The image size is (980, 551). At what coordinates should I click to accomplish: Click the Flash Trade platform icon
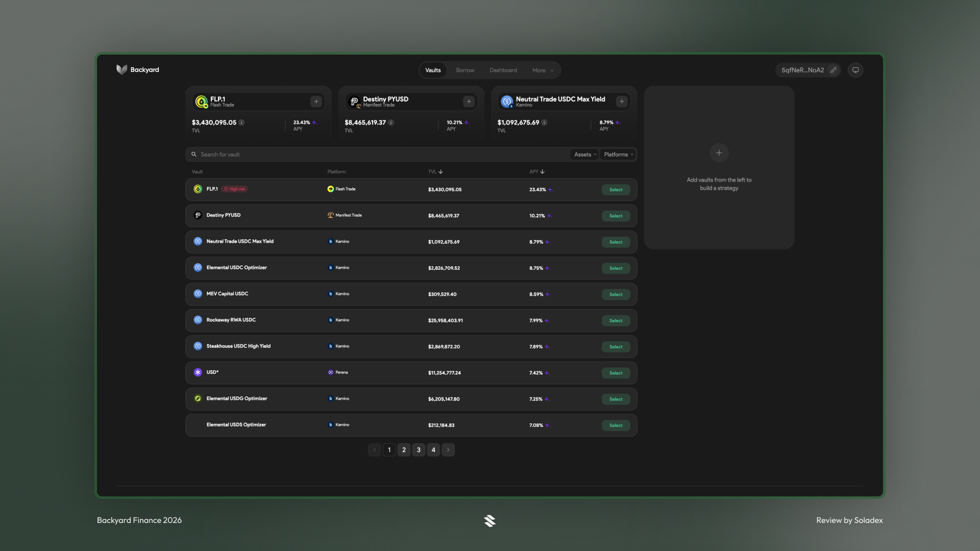[x=331, y=189]
